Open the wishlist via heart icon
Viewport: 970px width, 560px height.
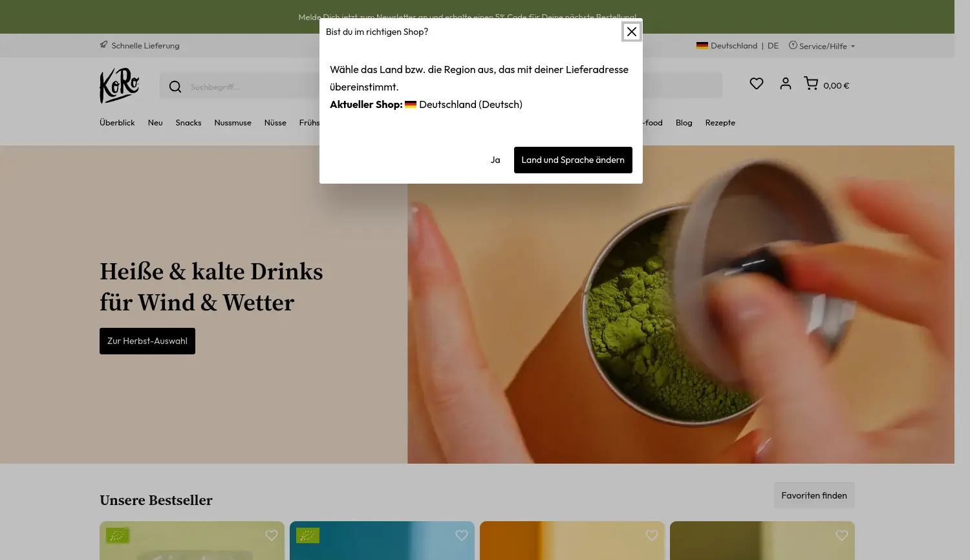756,83
